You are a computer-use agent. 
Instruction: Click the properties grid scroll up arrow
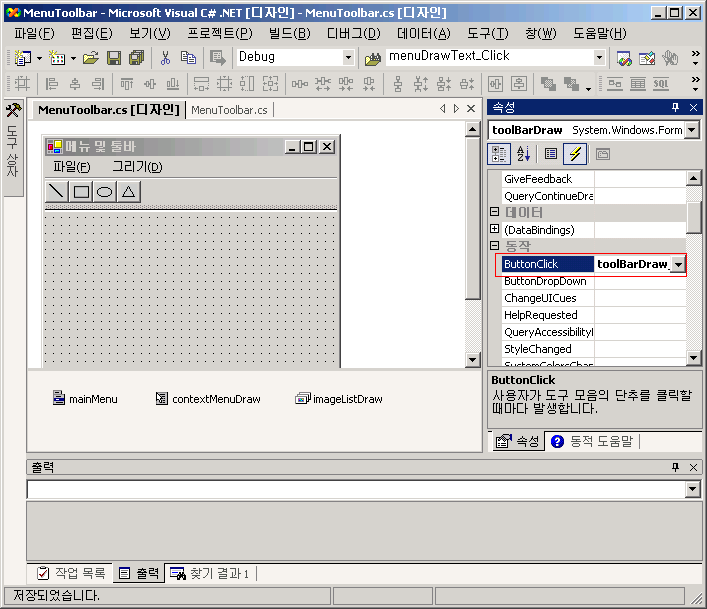point(693,179)
